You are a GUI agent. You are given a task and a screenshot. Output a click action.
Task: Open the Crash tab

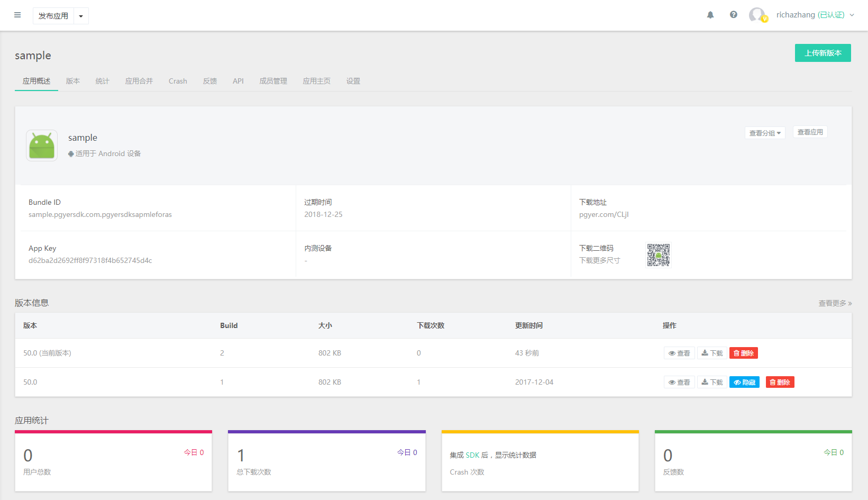click(x=178, y=81)
